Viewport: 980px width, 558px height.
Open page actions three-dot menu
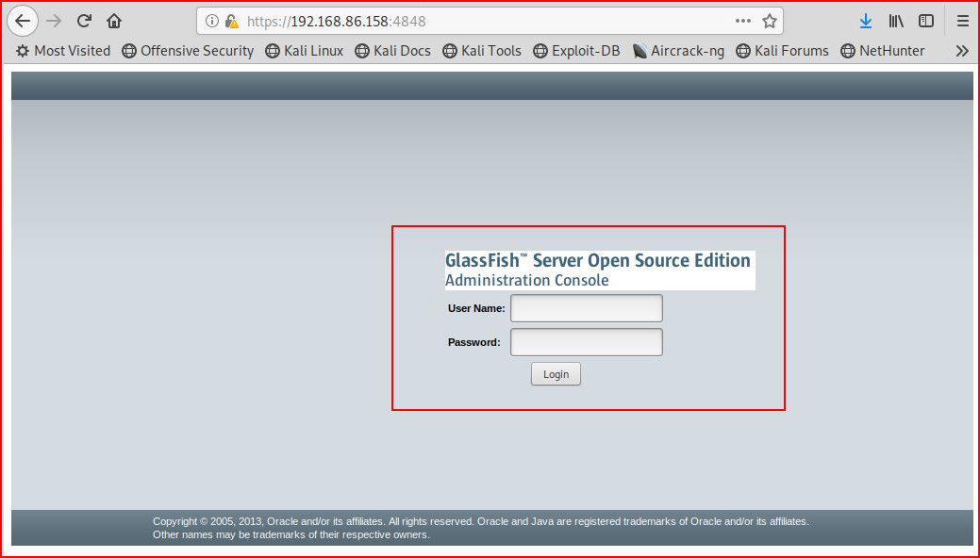(x=743, y=22)
